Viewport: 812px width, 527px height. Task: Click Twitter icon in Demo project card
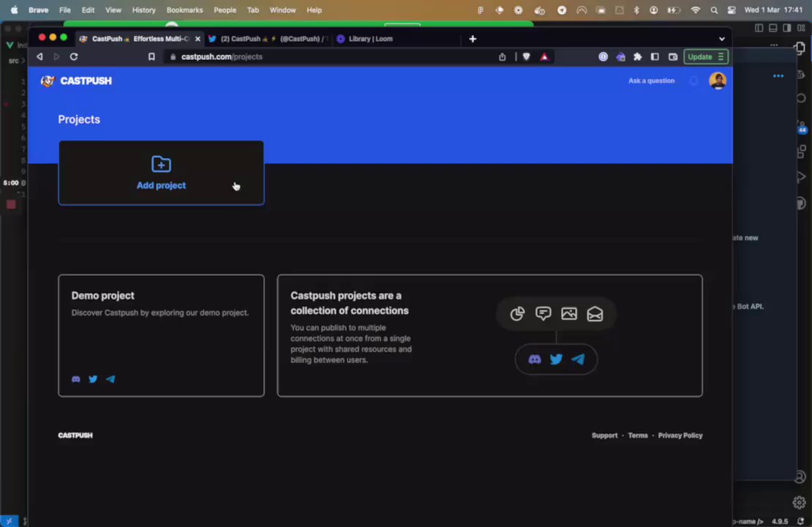[x=93, y=379]
